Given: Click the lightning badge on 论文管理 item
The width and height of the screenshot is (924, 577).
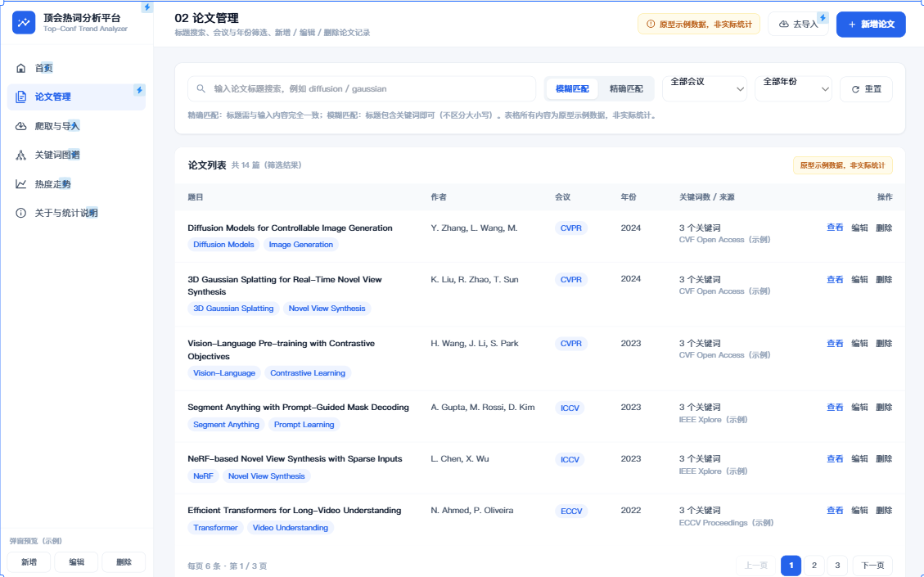Looking at the screenshot, I should pyautogui.click(x=139, y=90).
